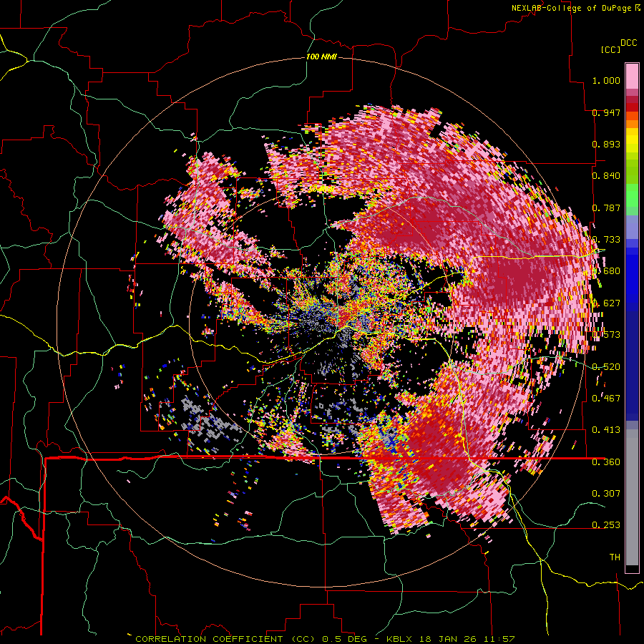Select the 1.000 color scale value
The image size is (644, 644).
606,80
